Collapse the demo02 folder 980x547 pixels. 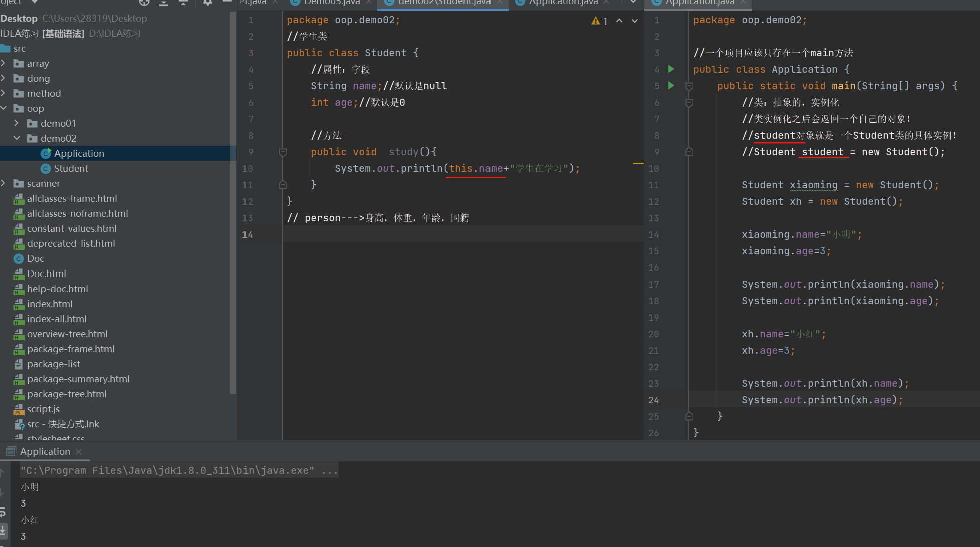coord(17,138)
